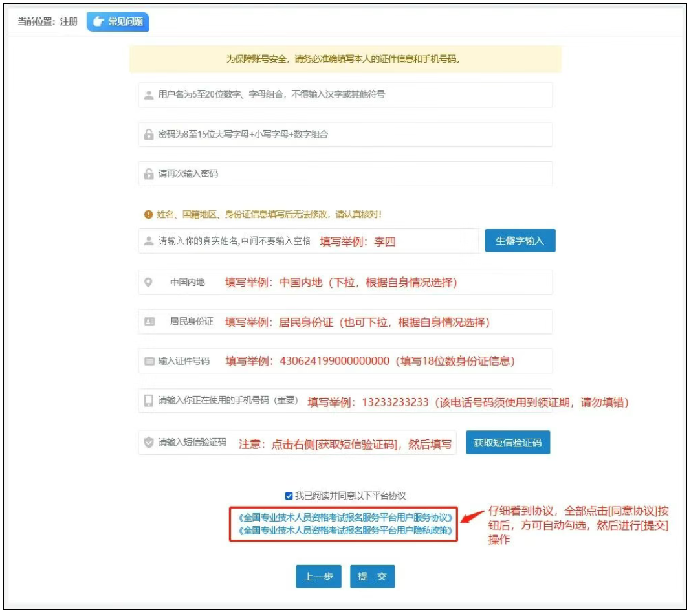This screenshot has width=691, height=616.
Task: Open the 中国内地 region dropdown
Action: 345,283
